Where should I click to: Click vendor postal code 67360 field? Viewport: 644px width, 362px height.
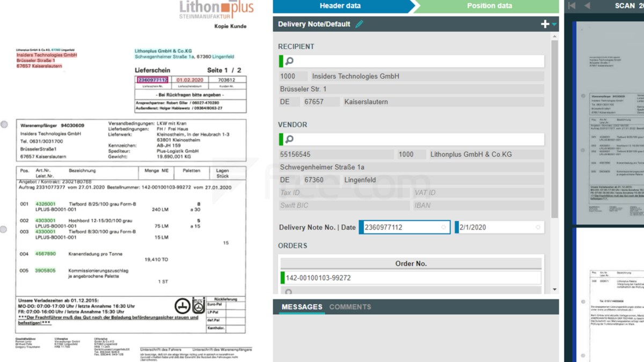point(321,180)
